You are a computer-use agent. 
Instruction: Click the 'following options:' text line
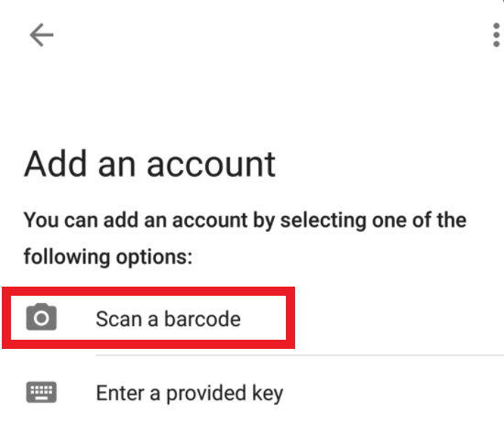coord(108,257)
